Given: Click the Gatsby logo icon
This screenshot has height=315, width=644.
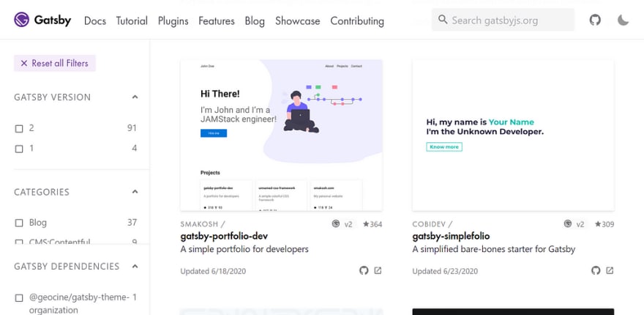Looking at the screenshot, I should [x=21, y=20].
